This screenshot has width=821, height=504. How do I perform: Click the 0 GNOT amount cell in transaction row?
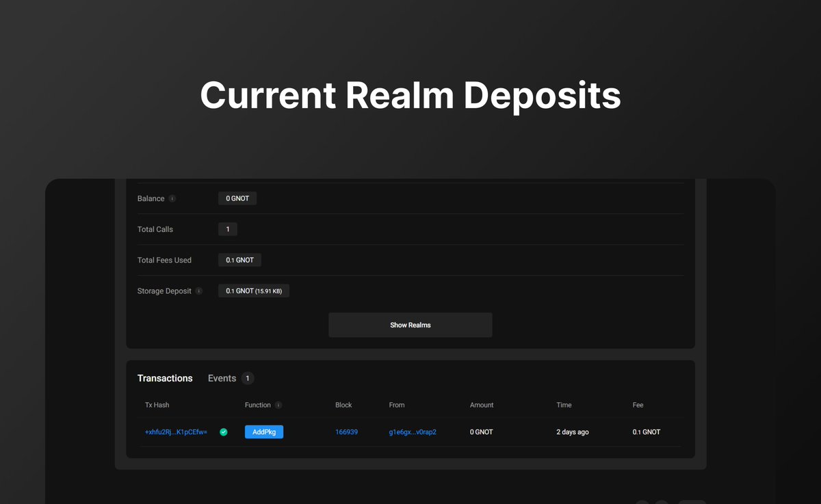[x=482, y=432]
